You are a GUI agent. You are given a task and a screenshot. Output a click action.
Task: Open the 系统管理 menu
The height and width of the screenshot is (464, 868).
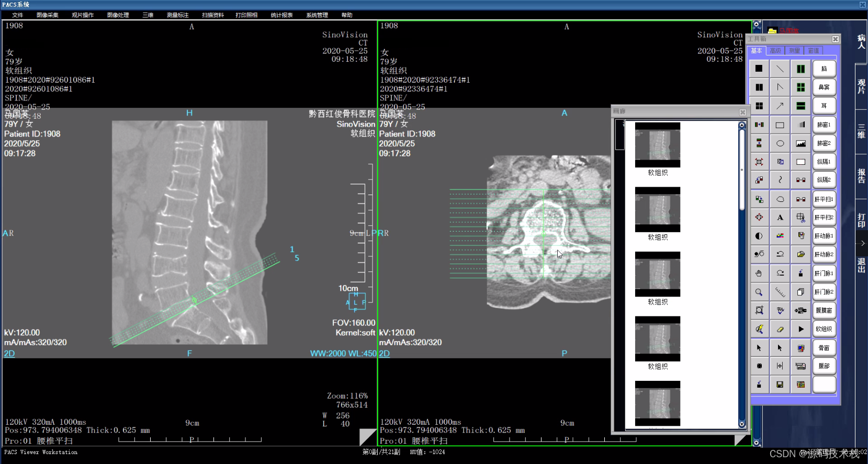click(317, 15)
